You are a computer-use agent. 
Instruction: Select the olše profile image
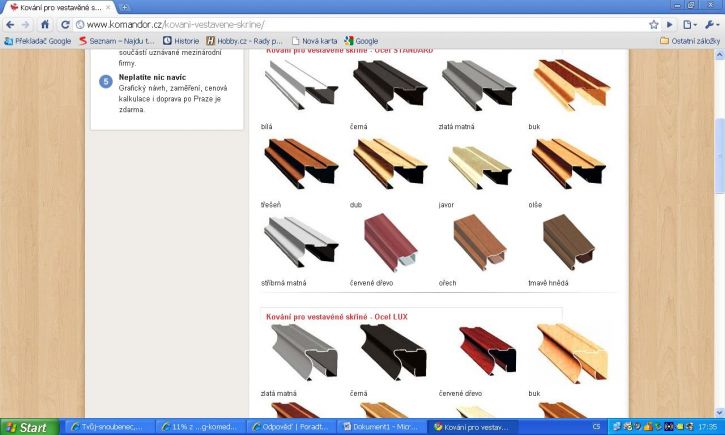point(568,163)
